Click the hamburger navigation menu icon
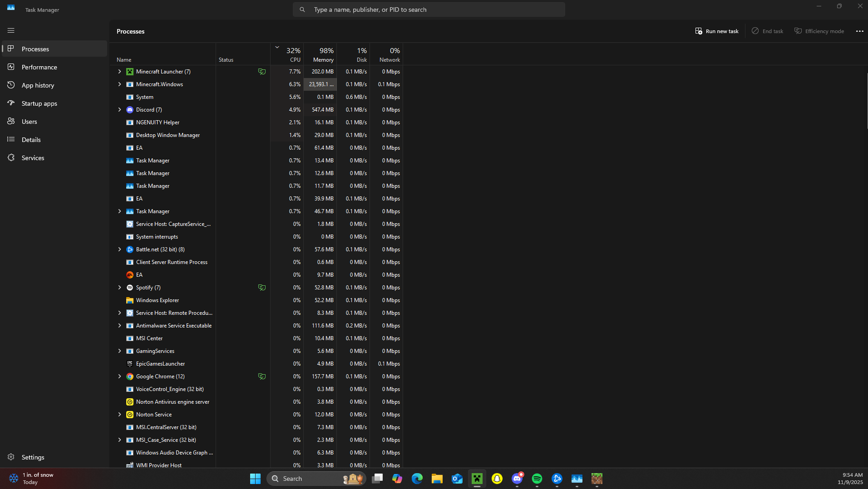 (x=11, y=30)
